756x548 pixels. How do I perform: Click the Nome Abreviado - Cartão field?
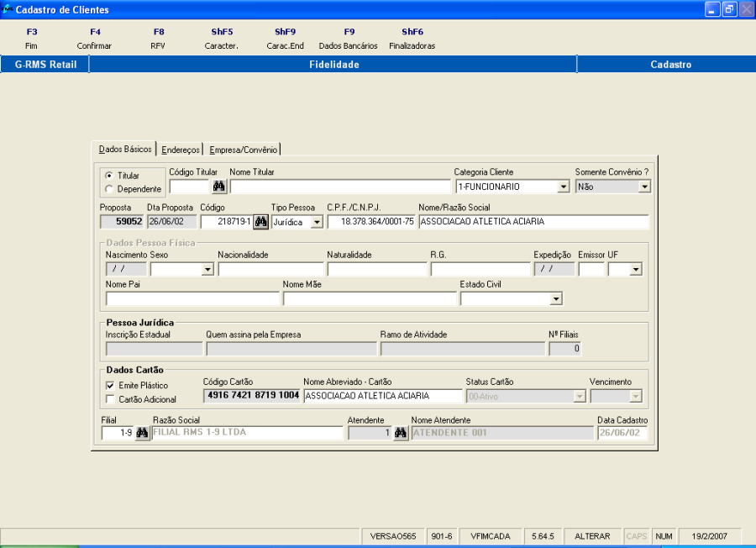(x=383, y=396)
